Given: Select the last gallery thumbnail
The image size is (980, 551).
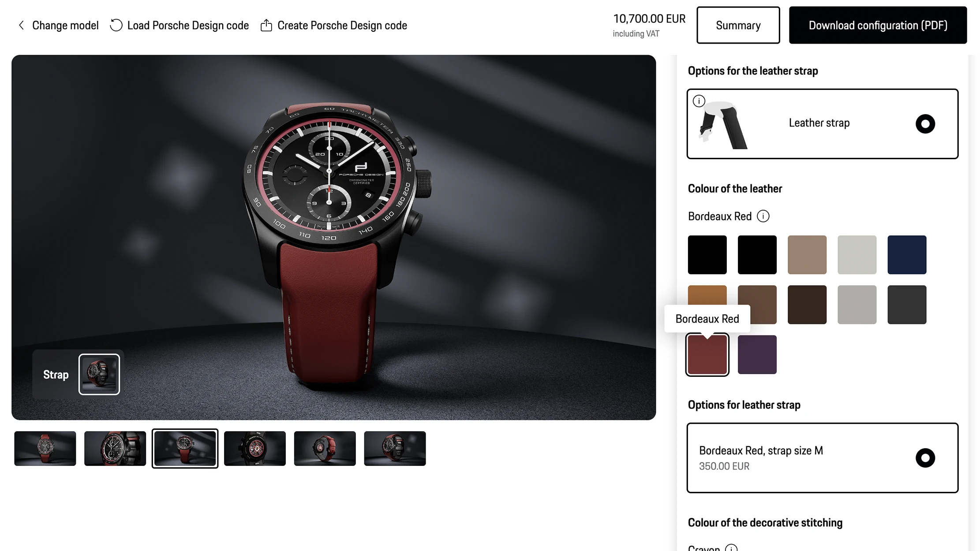Looking at the screenshot, I should pyautogui.click(x=395, y=448).
